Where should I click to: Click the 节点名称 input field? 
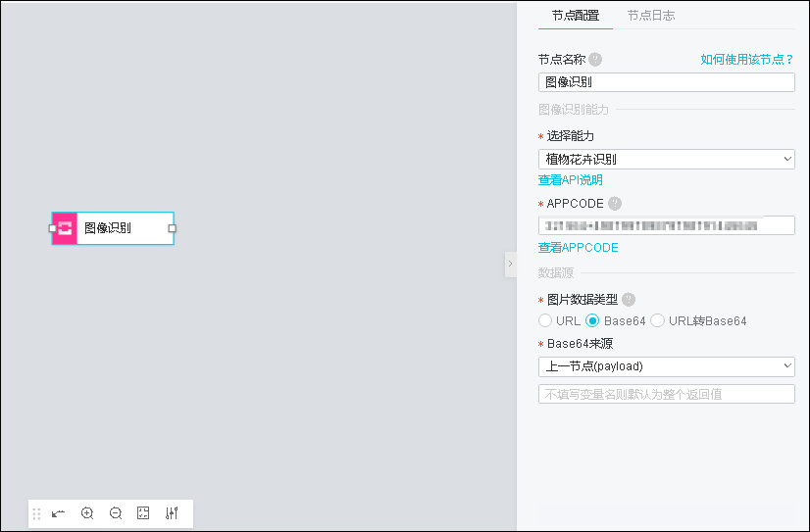[667, 82]
